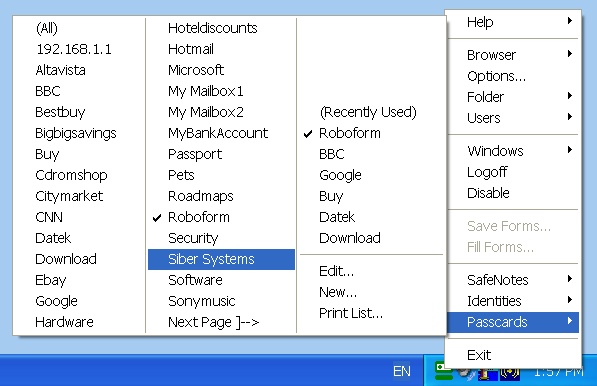This screenshot has height=386, width=597.
Task: Open the My Mailbox2 passcard
Action: (221, 112)
